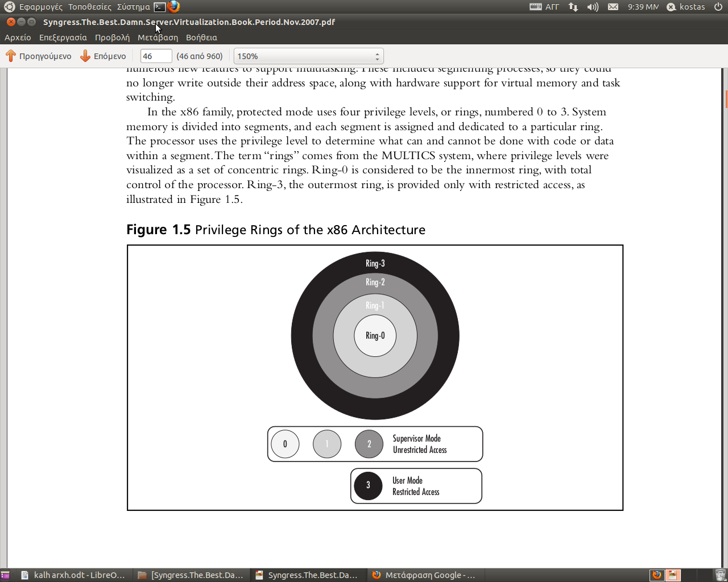
Task: Switch to first workspace showing Firefox
Action: [x=657, y=575]
